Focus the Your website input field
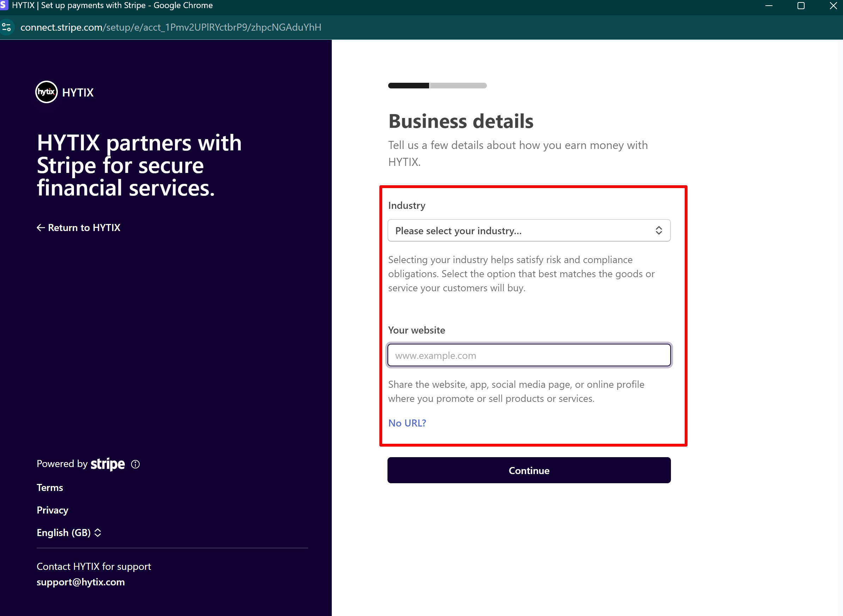Image resolution: width=843 pixels, height=616 pixels. tap(529, 355)
